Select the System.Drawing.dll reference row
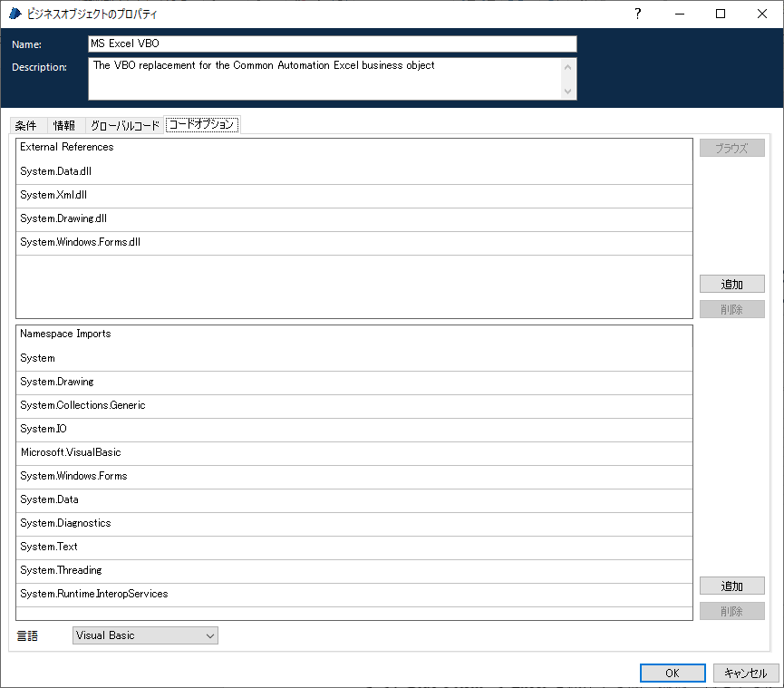Image resolution: width=784 pixels, height=688 pixels. 354,219
